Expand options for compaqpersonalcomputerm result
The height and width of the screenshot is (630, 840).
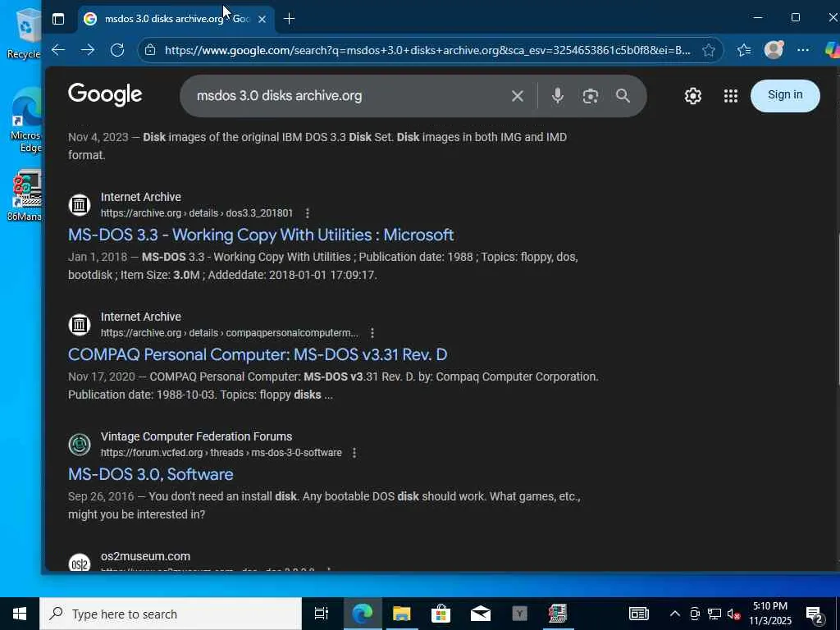pyautogui.click(x=372, y=333)
